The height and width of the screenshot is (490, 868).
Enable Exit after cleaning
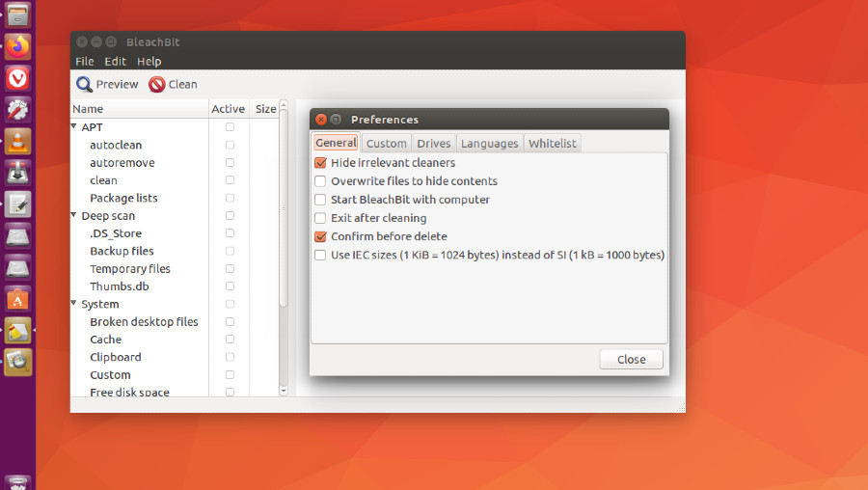pos(320,218)
